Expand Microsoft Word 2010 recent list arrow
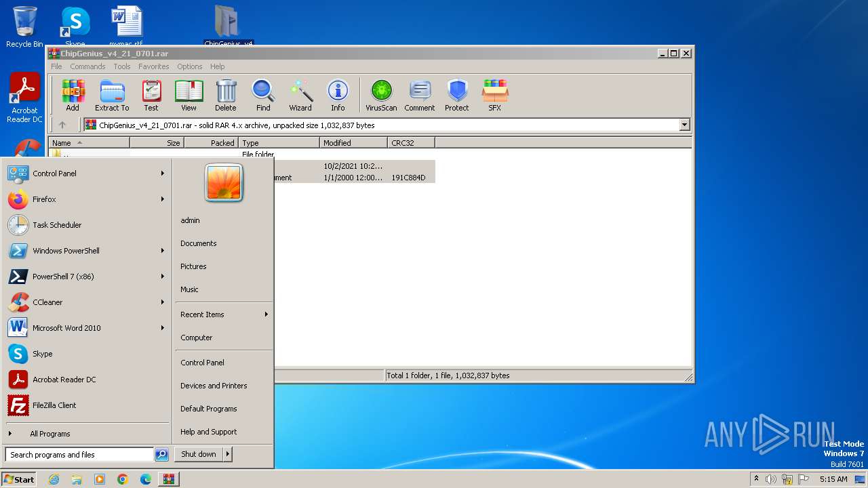 (x=163, y=328)
